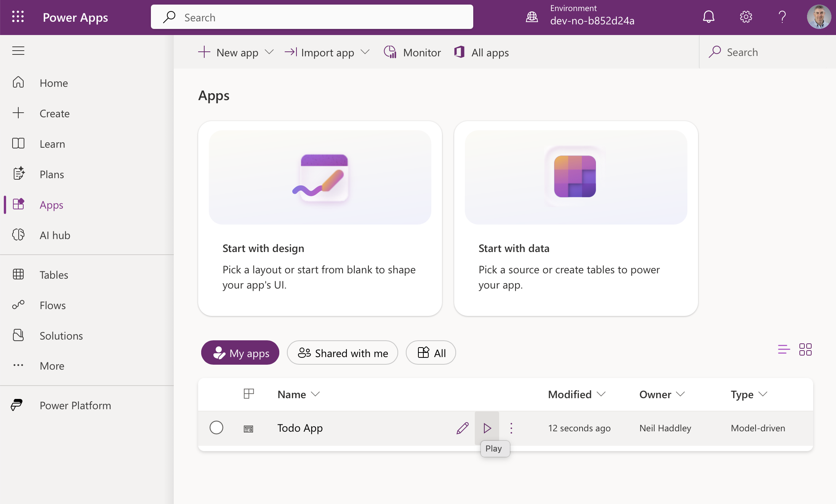Expand More in the sidebar
Image resolution: width=836 pixels, height=504 pixels.
pyautogui.click(x=87, y=366)
